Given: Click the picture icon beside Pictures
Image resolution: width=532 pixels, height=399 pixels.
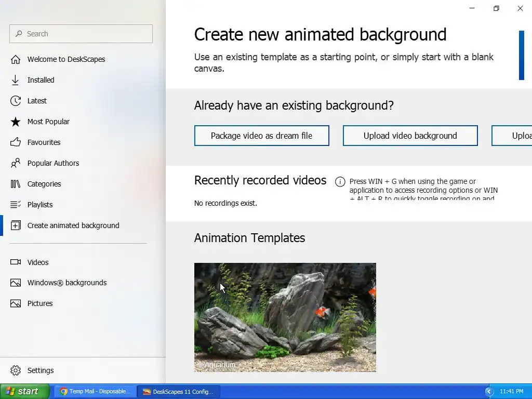Looking at the screenshot, I should (x=15, y=303).
